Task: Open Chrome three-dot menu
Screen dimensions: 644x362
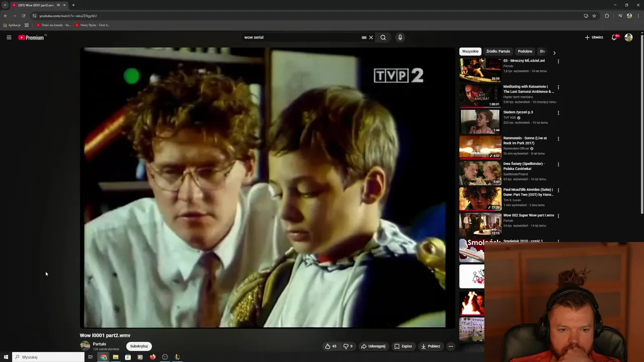Action: point(638,16)
